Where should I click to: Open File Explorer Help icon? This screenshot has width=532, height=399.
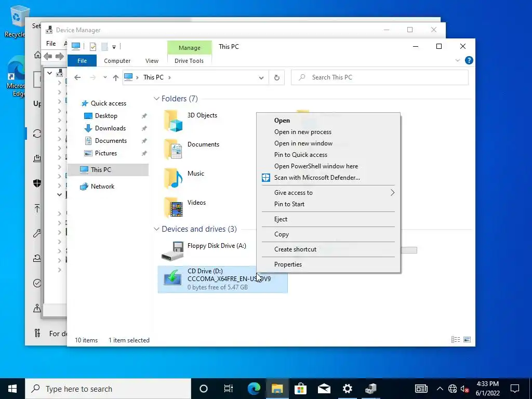[469, 60]
